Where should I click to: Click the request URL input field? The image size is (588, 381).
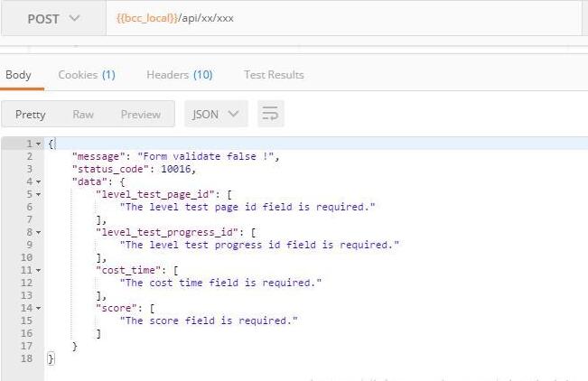(343, 19)
